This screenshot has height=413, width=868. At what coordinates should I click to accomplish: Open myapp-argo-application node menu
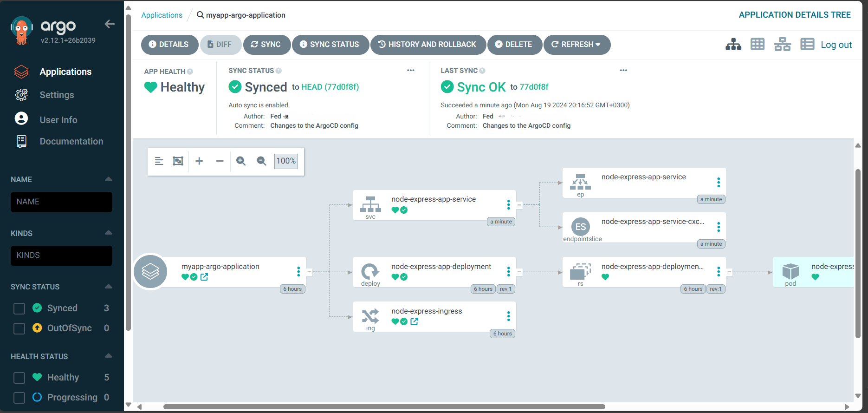coord(298,272)
